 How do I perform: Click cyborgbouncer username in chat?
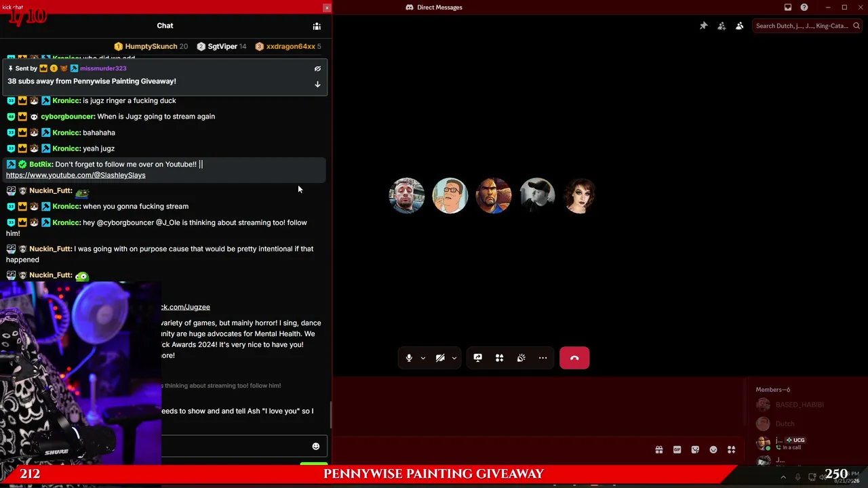[x=67, y=117]
